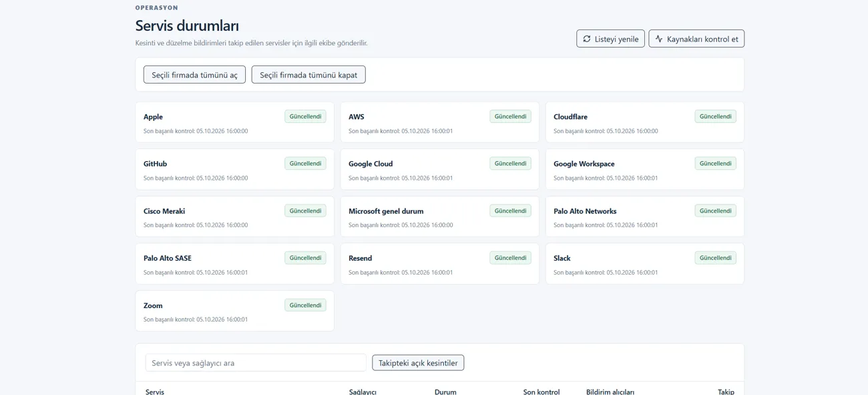Click the Güncellendi badge on Palo Alto Networks

[x=715, y=211]
